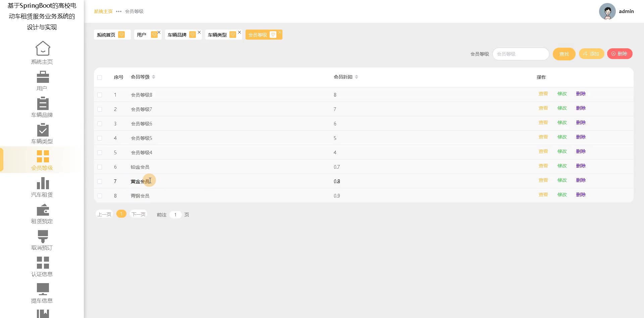Viewport: 644px width, 318px height.
Task: Click 查看 for 铂金会员
Action: coord(543,166)
